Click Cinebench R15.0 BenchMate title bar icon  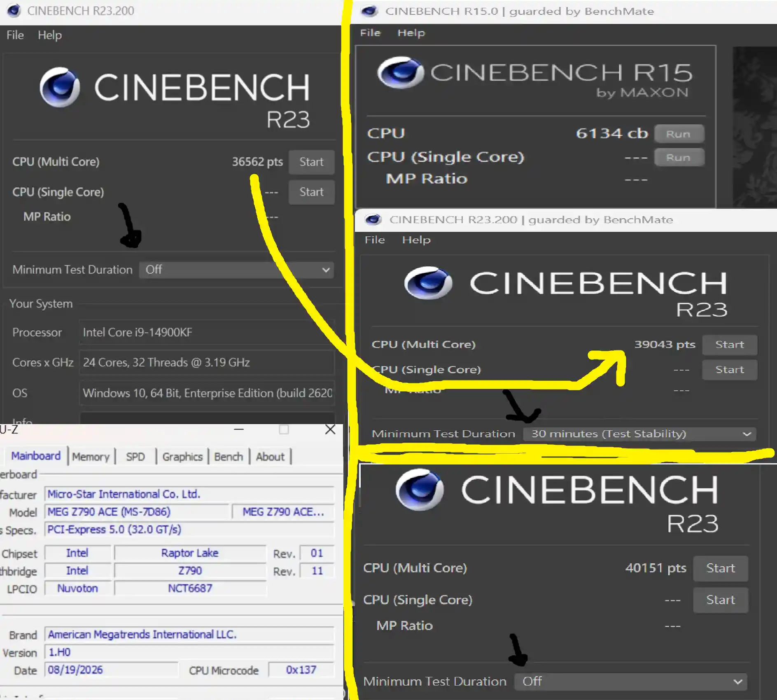pos(369,11)
